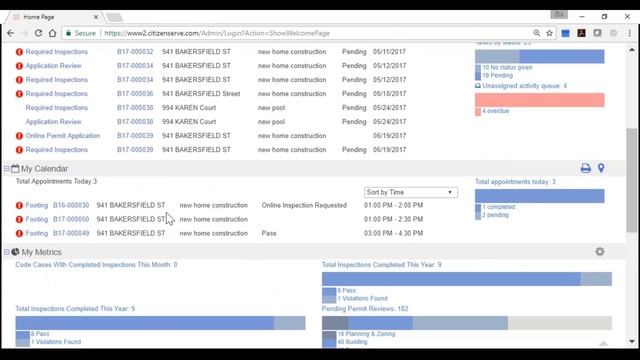Viewport: 640px width, 360px height.
Task: Open Chrome three-dot menu
Action: point(629,33)
